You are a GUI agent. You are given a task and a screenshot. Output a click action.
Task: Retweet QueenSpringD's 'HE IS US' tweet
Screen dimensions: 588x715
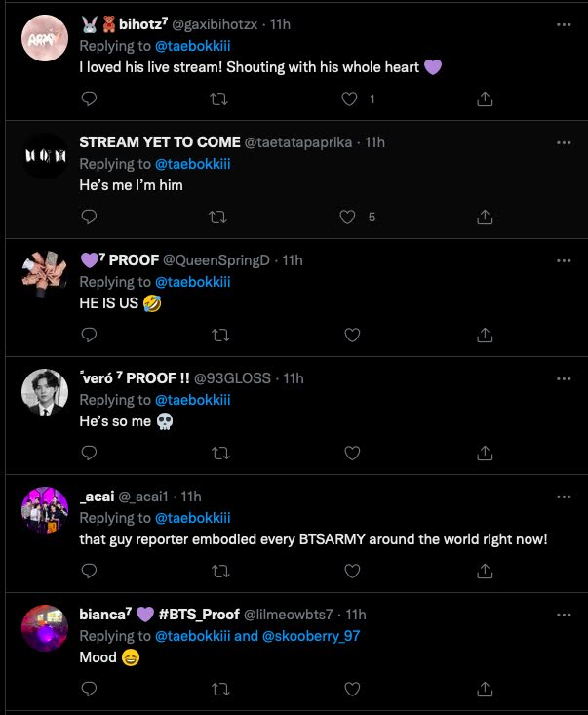[220, 335]
